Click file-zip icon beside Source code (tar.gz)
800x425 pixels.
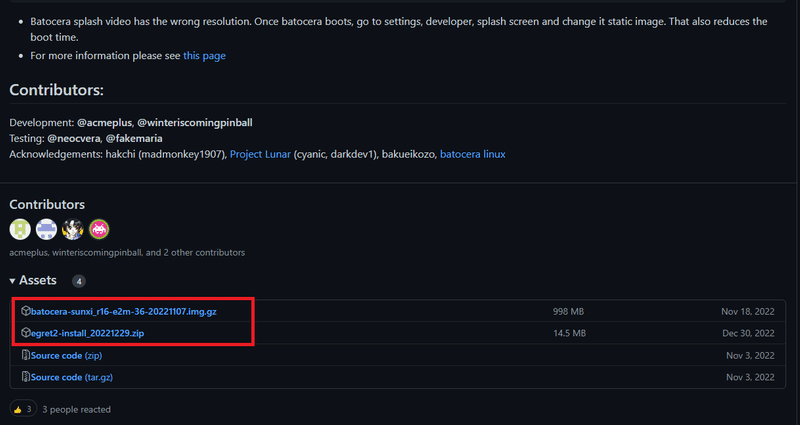26,377
